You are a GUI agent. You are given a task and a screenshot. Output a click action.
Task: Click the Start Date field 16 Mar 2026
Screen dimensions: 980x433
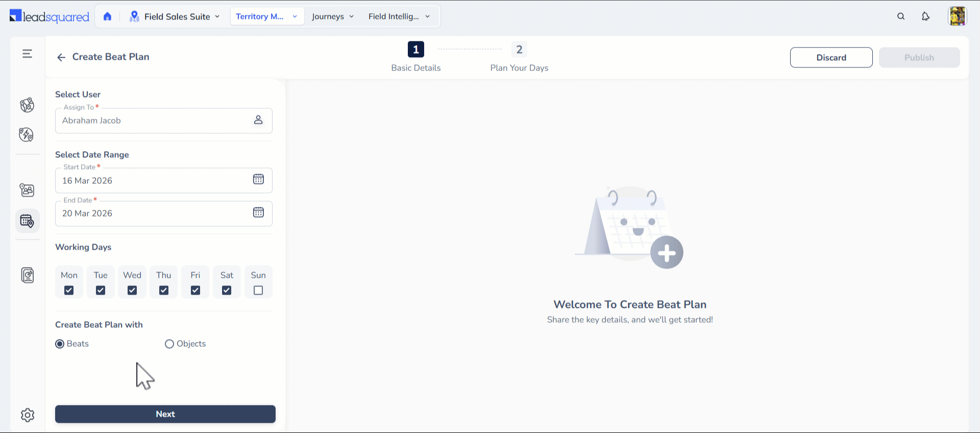tap(164, 180)
